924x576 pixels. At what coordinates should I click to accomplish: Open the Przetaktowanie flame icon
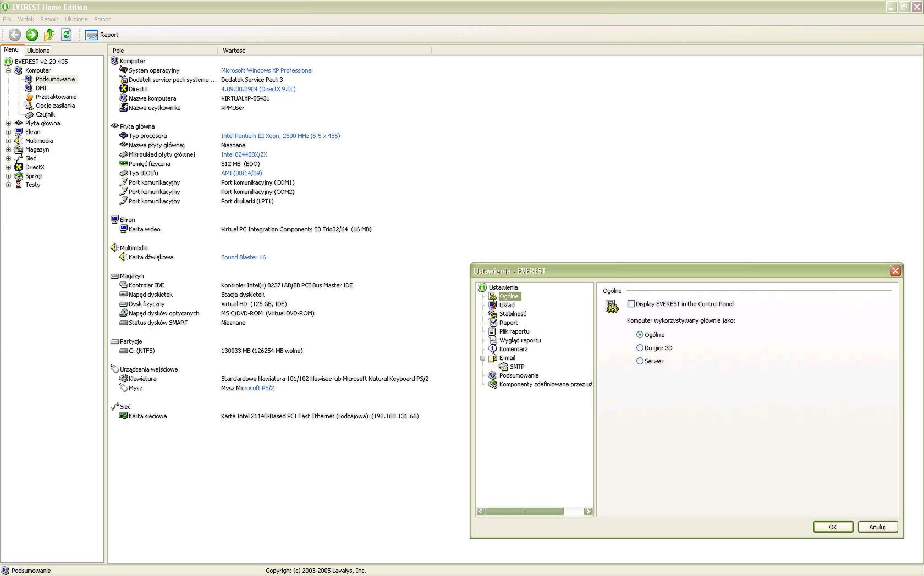coord(29,97)
